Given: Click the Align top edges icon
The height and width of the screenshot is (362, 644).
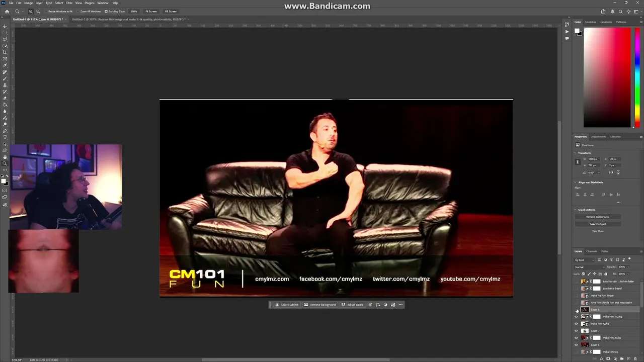Looking at the screenshot, I should tap(604, 195).
